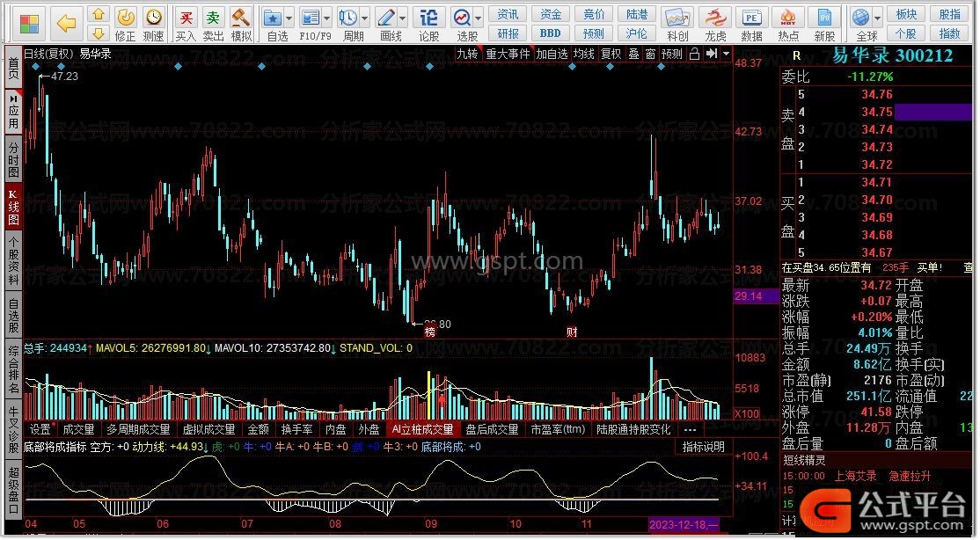Click the purple bar beside sell level 4
980x540 pixels.
point(932,112)
